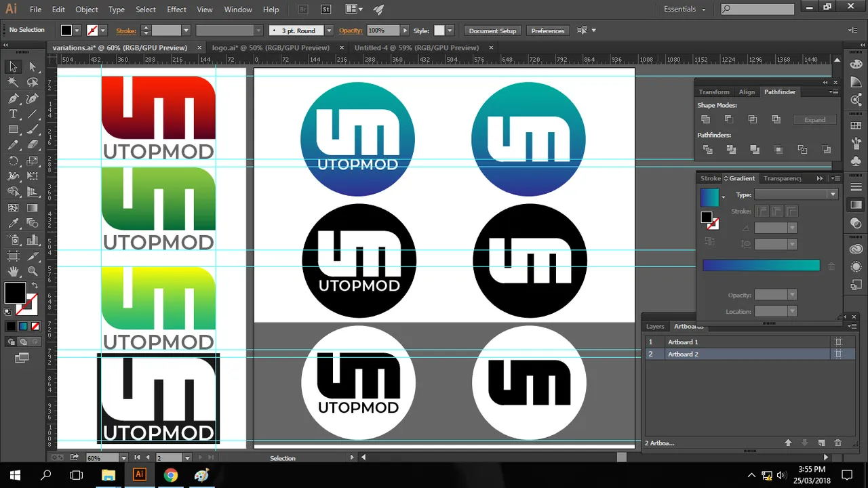Select the Rotate tool
The width and height of the screenshot is (868, 488).
pos(13,161)
